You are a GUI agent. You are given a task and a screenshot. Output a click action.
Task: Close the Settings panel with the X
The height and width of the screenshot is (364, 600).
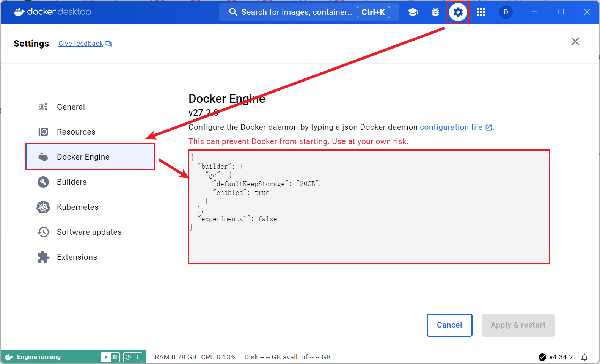point(575,41)
